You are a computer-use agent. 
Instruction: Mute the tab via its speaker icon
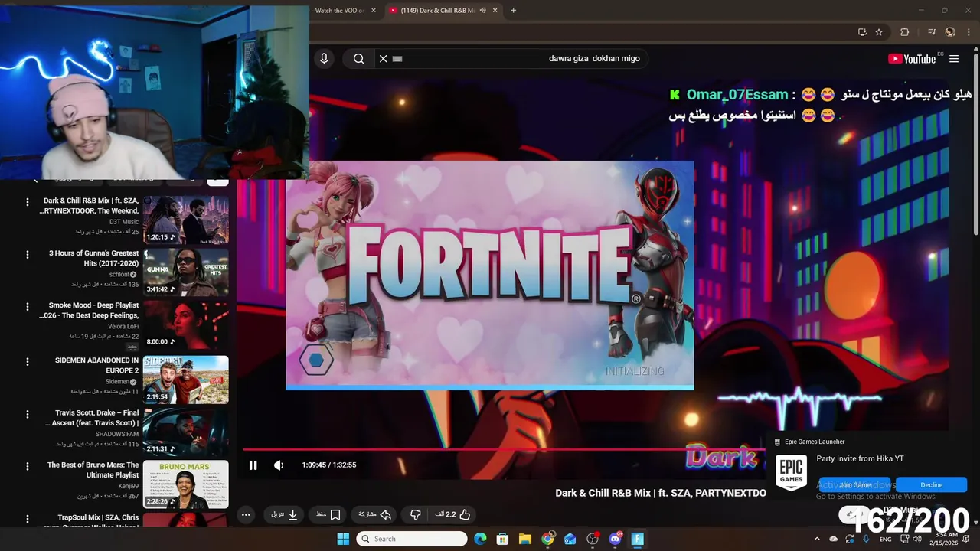(x=482, y=11)
